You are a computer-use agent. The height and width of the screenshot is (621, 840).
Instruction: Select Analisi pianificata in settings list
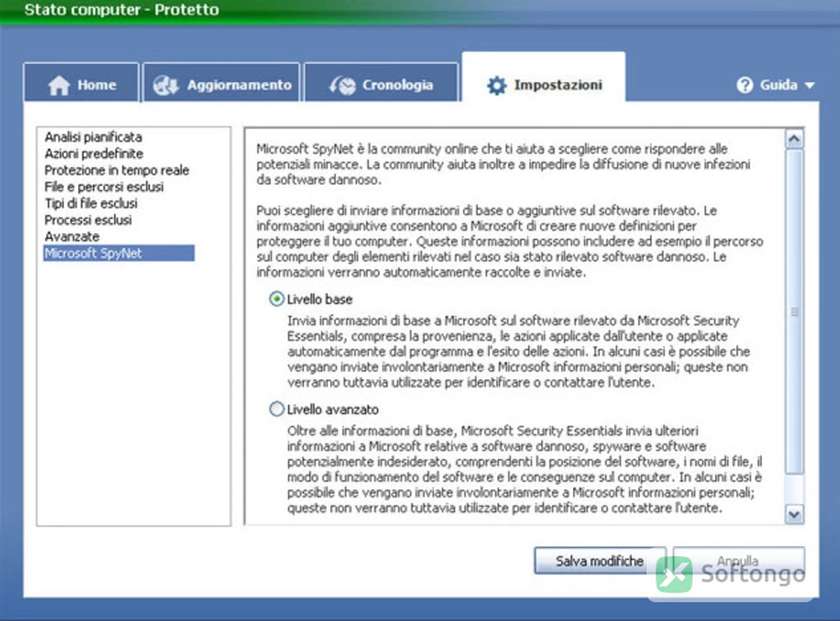coord(93,137)
